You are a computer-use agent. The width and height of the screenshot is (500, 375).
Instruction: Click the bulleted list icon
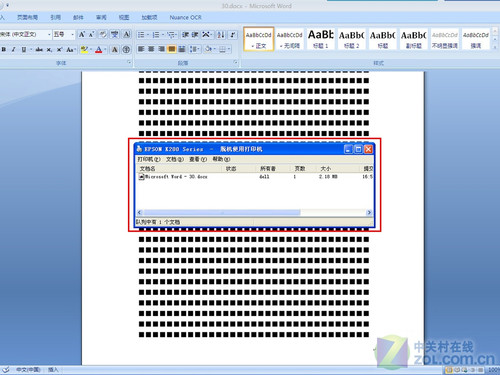click(141, 35)
